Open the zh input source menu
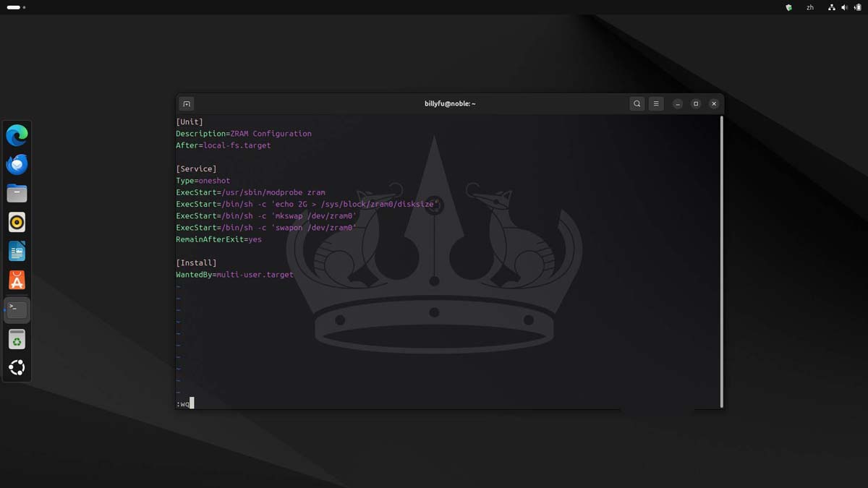Screen dimensions: 868x488 810,7
